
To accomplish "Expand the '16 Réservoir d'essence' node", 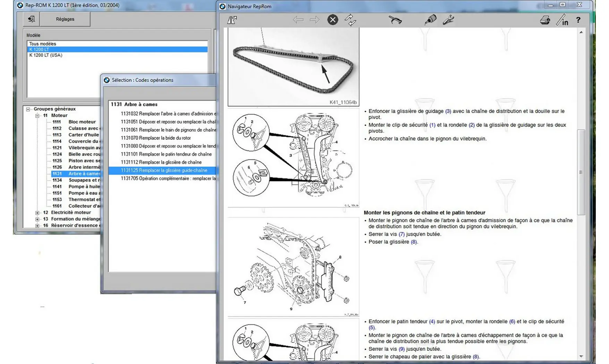I will point(37,226).
